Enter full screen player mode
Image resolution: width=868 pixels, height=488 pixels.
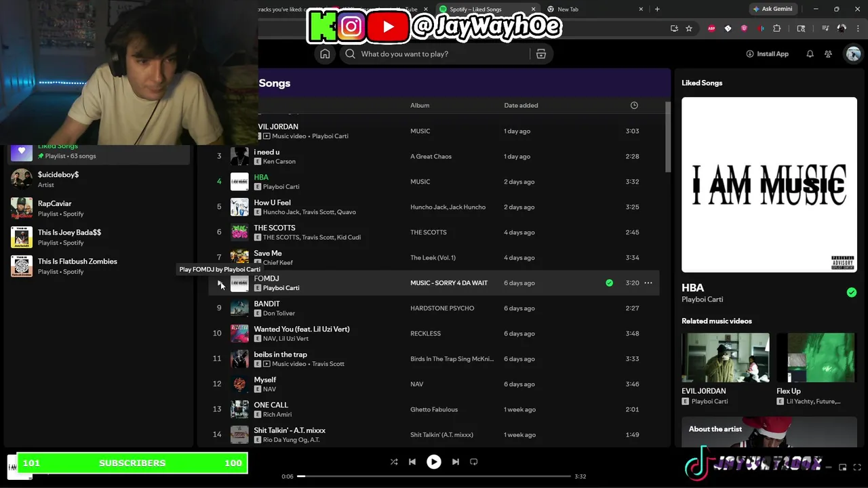pyautogui.click(x=859, y=467)
